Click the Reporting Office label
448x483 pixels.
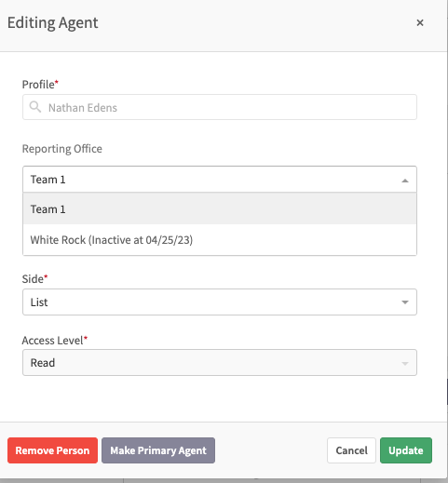[x=62, y=149]
